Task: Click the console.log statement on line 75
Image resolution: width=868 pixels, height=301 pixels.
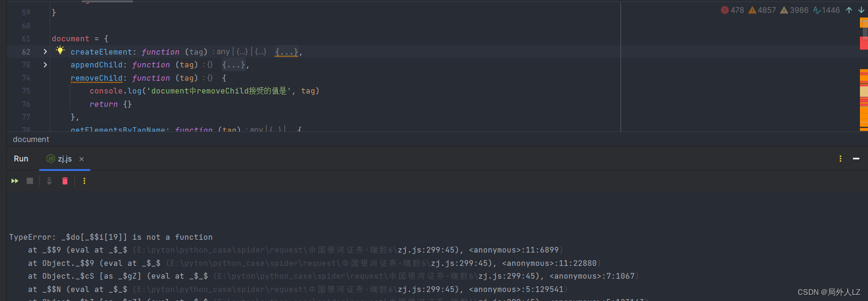Action: [204, 91]
